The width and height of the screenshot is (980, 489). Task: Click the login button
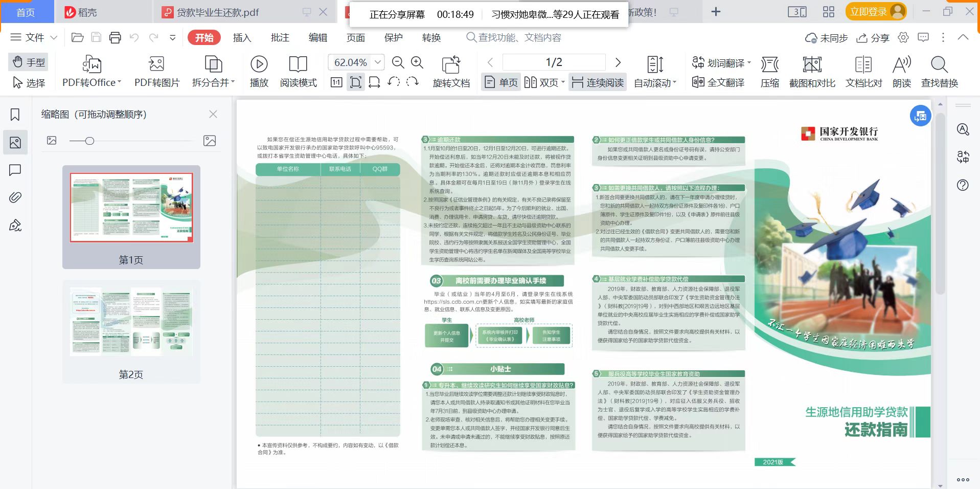(876, 12)
